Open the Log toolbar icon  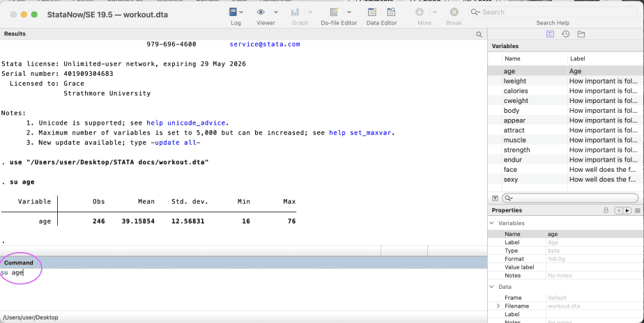(233, 13)
